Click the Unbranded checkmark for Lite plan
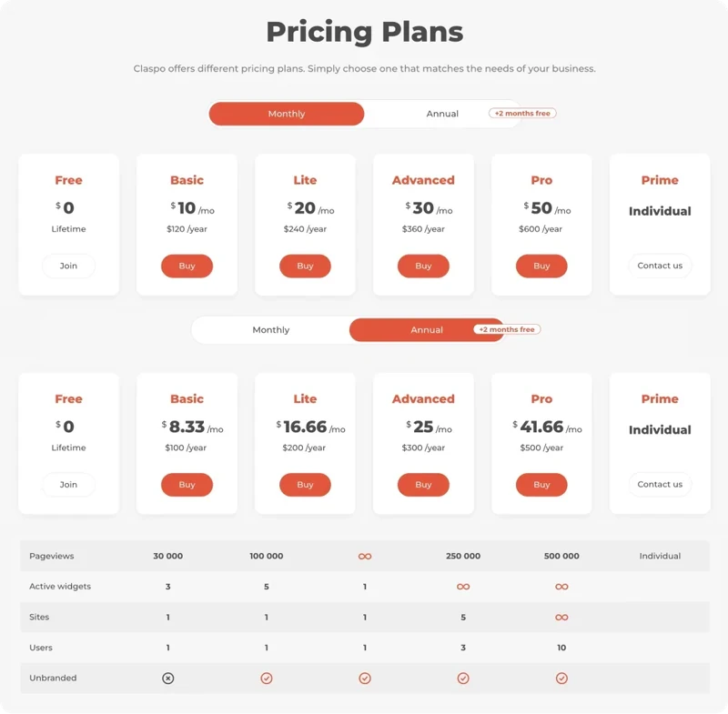 (x=365, y=678)
